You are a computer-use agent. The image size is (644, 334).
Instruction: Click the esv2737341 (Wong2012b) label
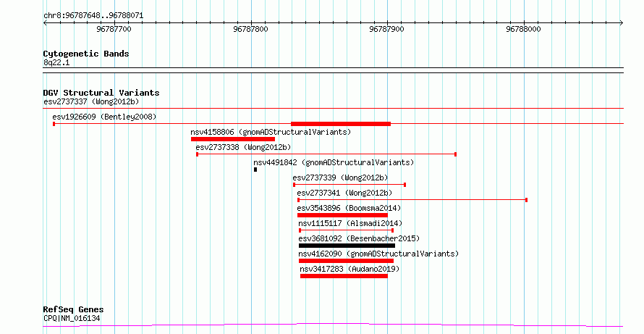tap(344, 193)
